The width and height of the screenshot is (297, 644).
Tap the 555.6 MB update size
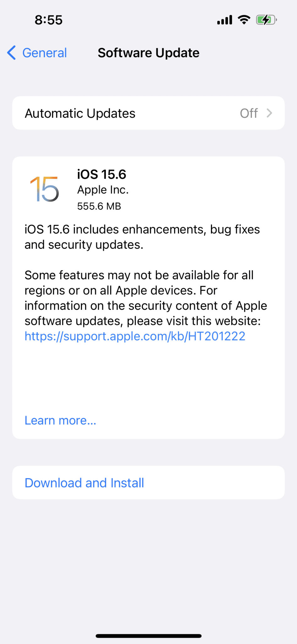pyautogui.click(x=99, y=206)
